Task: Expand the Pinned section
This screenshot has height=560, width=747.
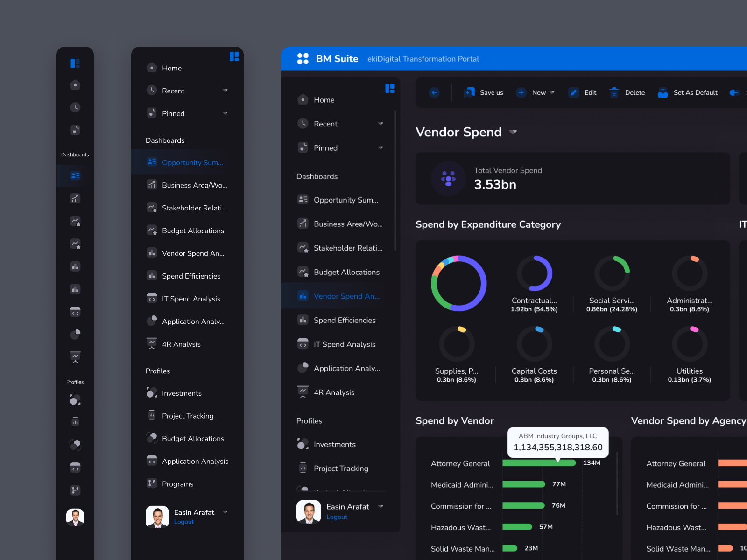Action: coord(381,147)
